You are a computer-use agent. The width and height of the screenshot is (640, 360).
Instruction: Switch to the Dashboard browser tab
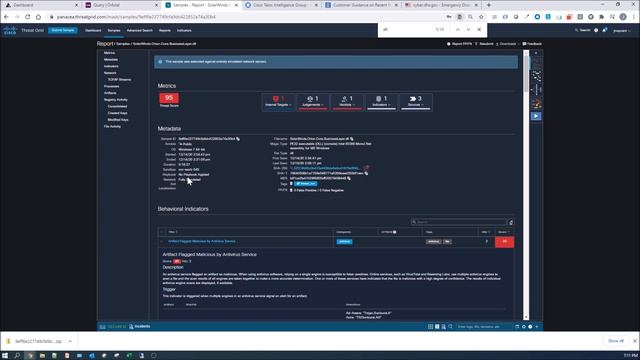(x=41, y=5)
